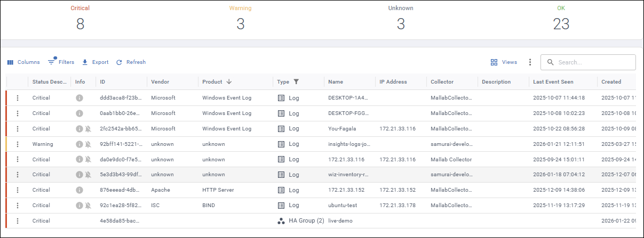Filter by Unknown status count card
Screen dimensions: 644x238
[x=401, y=19]
